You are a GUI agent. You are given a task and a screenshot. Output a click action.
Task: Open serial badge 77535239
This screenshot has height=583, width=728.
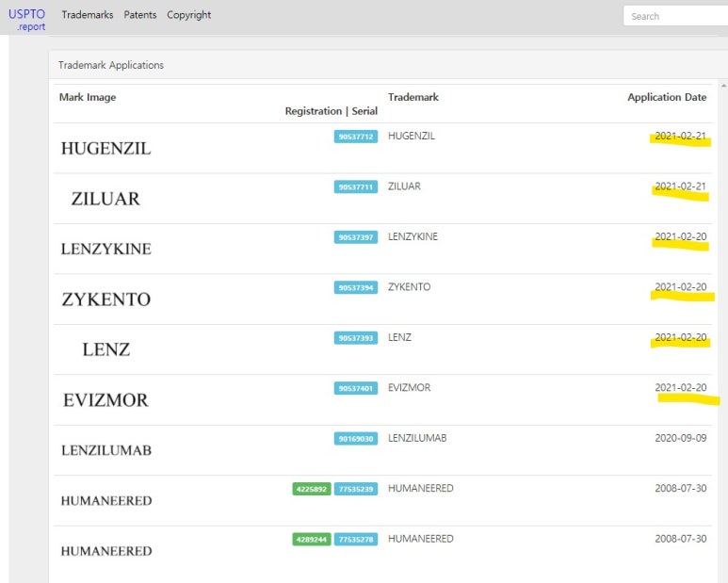[x=356, y=489]
